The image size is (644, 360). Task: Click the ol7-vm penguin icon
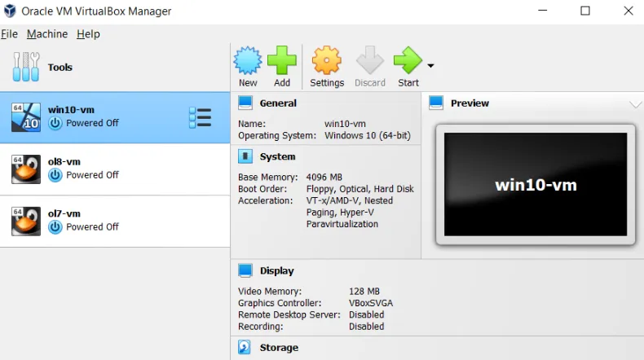(26, 222)
